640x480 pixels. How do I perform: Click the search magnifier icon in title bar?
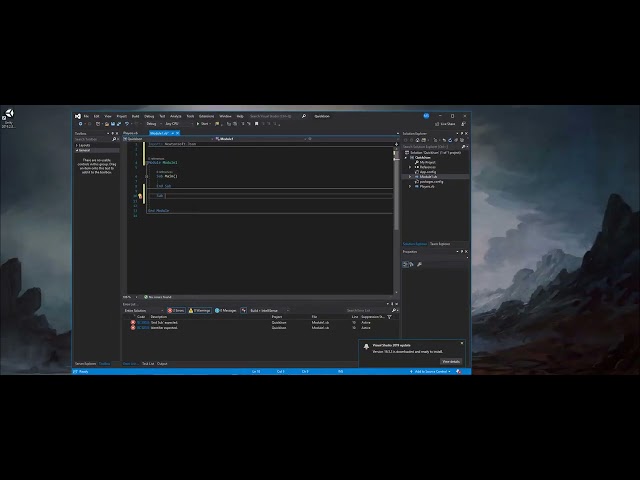[304, 116]
